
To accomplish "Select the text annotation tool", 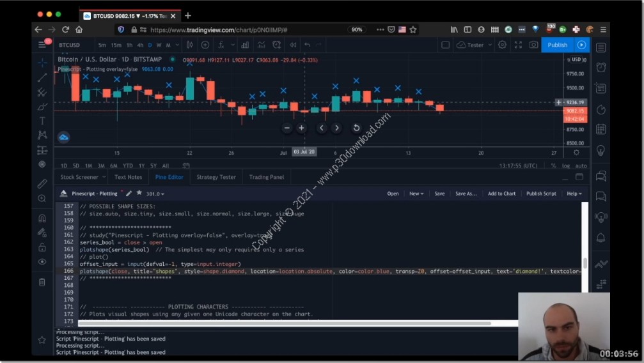I will (x=42, y=121).
